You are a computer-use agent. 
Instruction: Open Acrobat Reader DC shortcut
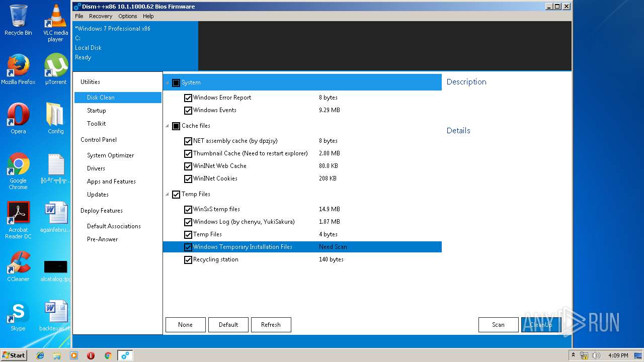point(18,220)
